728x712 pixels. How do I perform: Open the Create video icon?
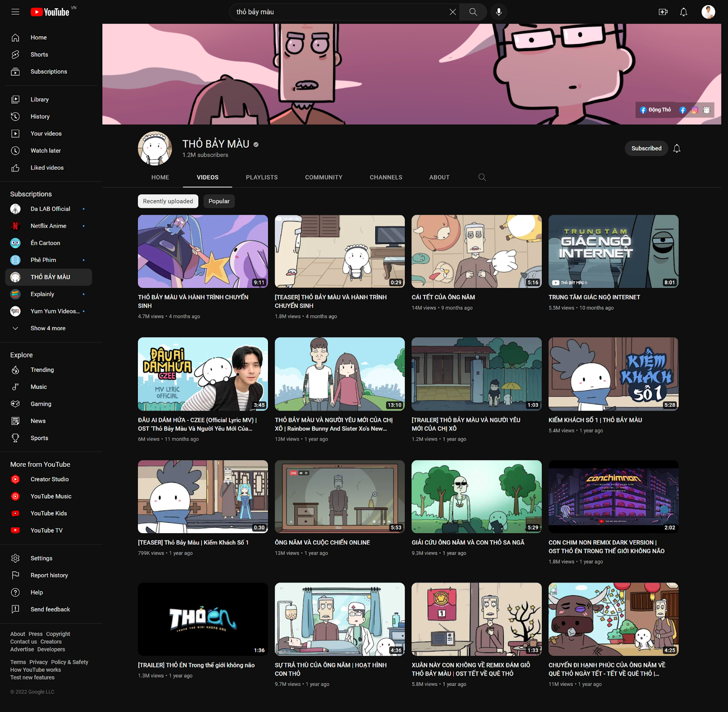point(663,12)
